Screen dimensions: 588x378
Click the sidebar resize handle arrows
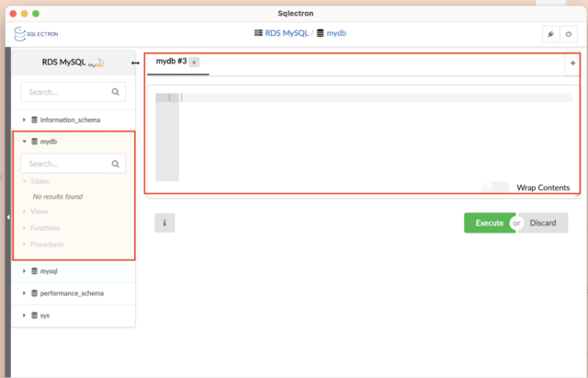[x=135, y=63]
